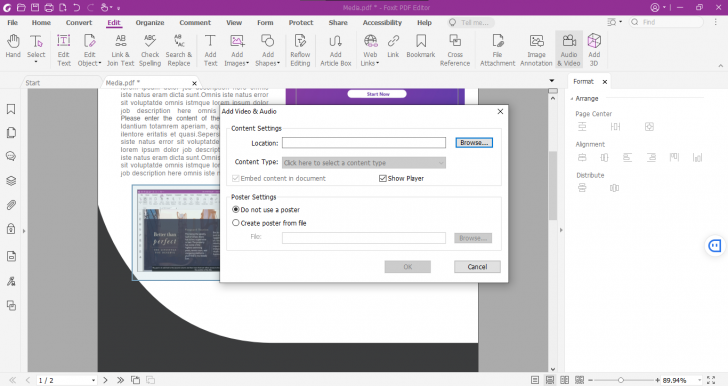Toggle Show Player checkbox
The height and width of the screenshot is (386, 728).
click(383, 178)
